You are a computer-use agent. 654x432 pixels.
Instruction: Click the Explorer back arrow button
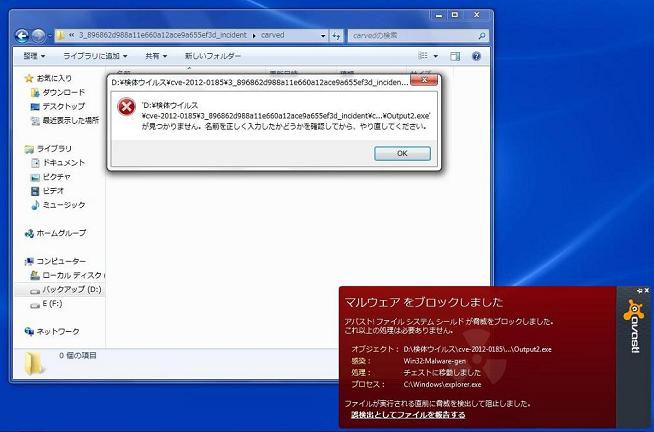coord(22,36)
